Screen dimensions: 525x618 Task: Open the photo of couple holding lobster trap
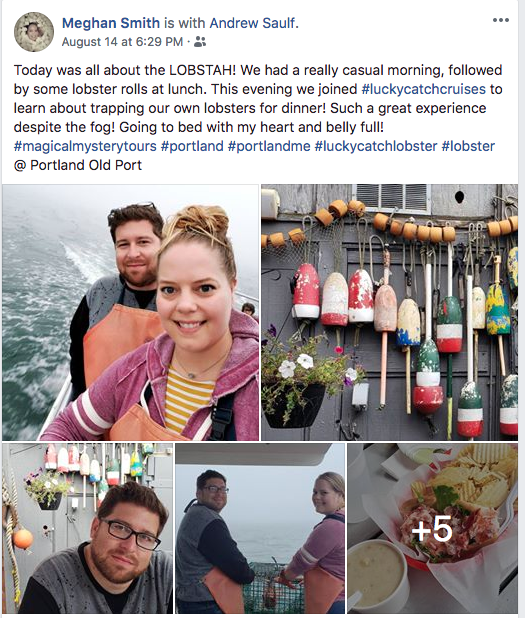[x=260, y=528]
